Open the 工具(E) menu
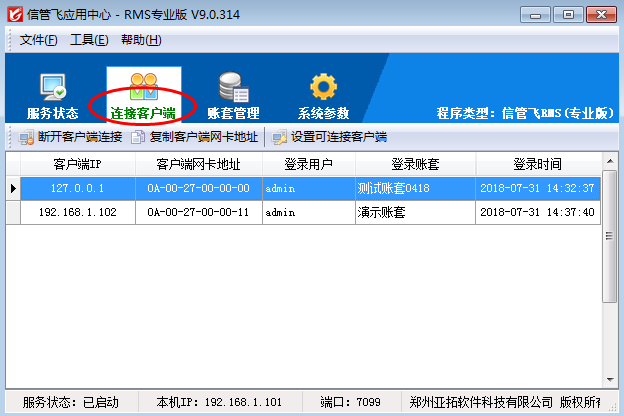 coord(89,39)
